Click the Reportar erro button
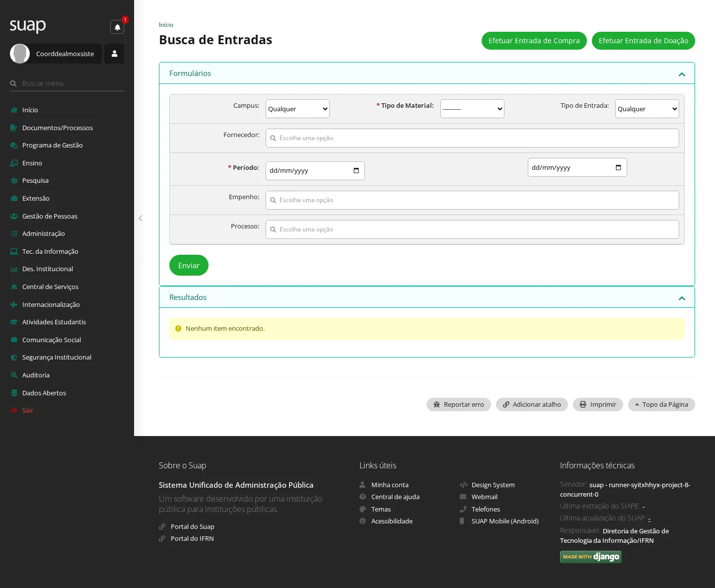Image resolution: width=715 pixels, height=588 pixels. click(x=459, y=404)
